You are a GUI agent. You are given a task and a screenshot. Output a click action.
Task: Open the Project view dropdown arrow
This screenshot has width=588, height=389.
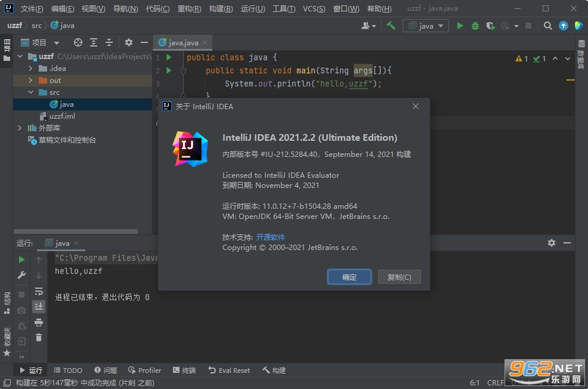(56, 43)
